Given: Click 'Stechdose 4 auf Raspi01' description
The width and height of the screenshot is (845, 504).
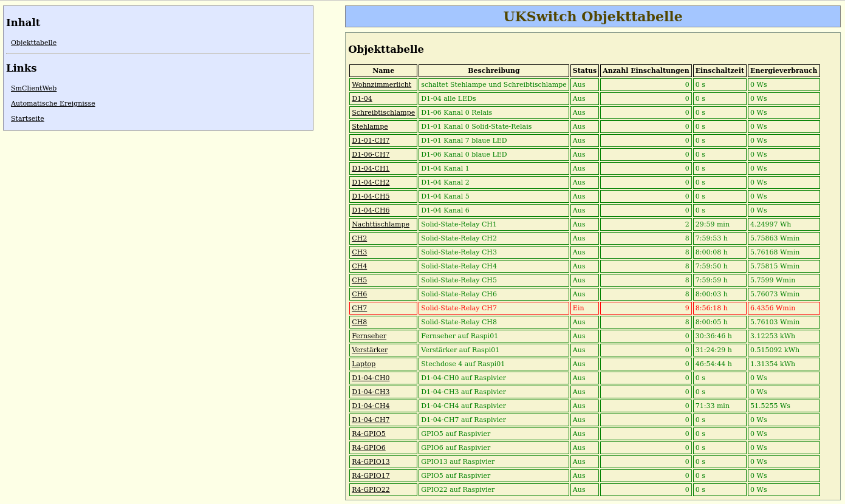Looking at the screenshot, I should click(494, 364).
